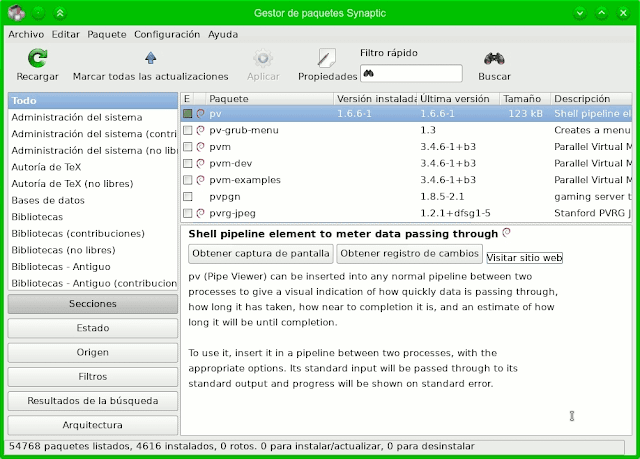
Task: Mark the pvpgn package checkbox
Action: (x=187, y=197)
